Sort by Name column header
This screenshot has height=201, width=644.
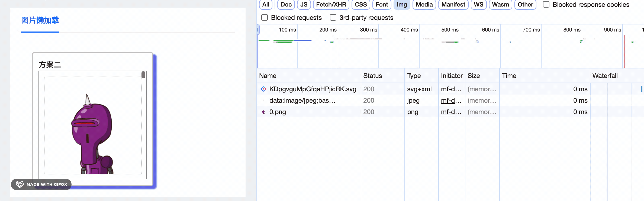click(x=309, y=76)
